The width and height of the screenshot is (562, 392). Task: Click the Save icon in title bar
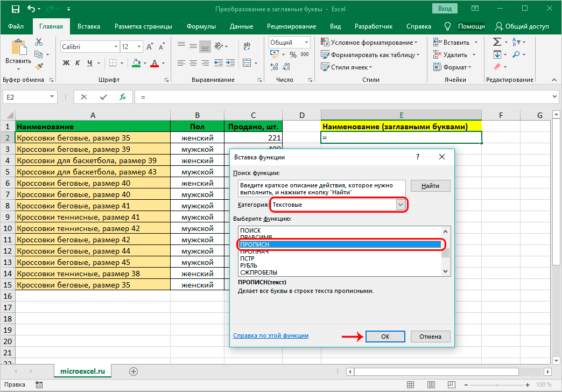(15, 9)
